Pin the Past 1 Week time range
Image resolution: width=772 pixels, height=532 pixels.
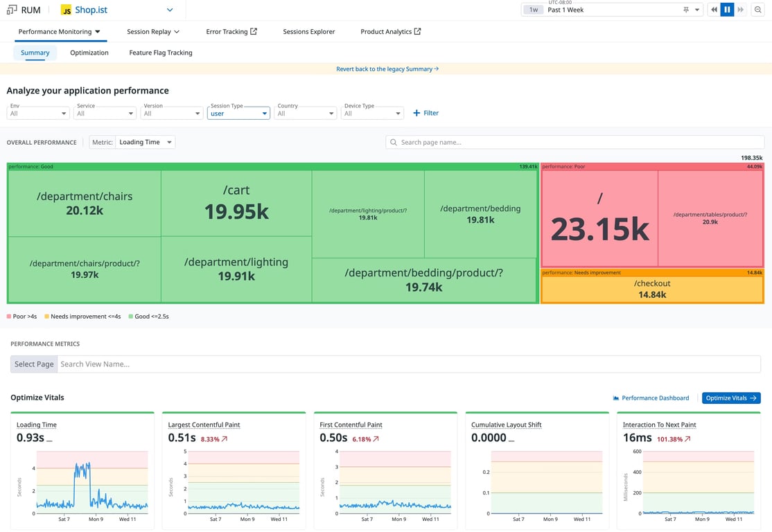[x=686, y=10]
